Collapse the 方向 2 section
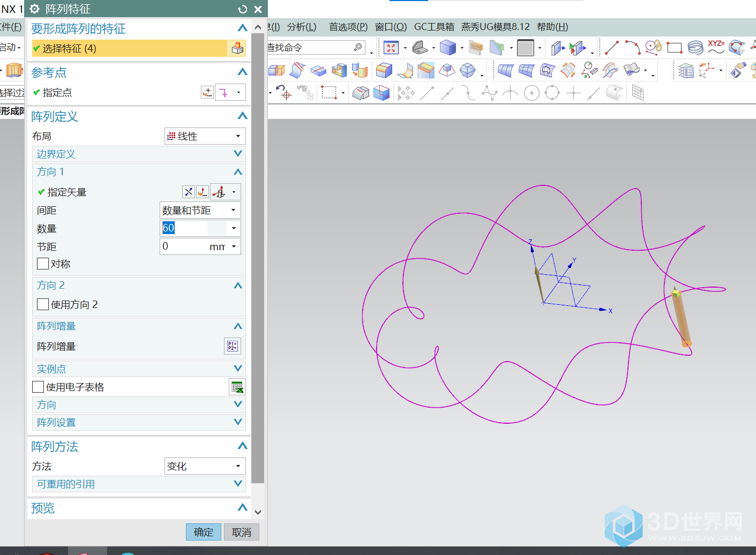Image resolution: width=756 pixels, height=555 pixels. click(238, 286)
